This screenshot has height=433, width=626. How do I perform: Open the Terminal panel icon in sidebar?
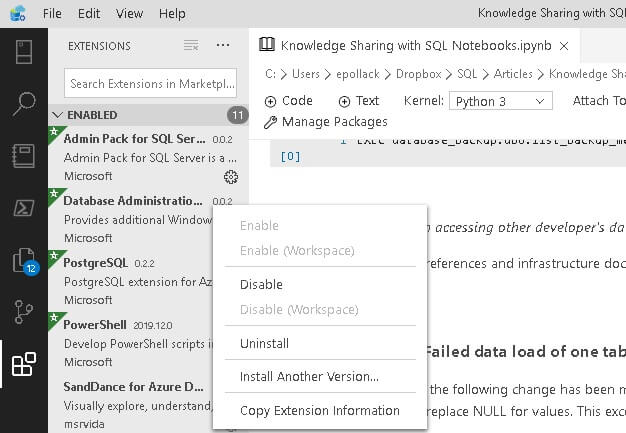(23, 208)
